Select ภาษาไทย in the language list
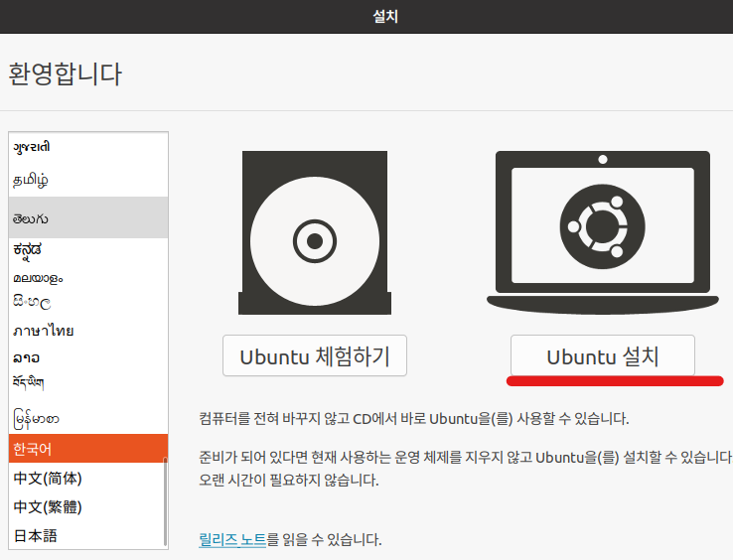This screenshot has height=560, width=733. click(87, 331)
